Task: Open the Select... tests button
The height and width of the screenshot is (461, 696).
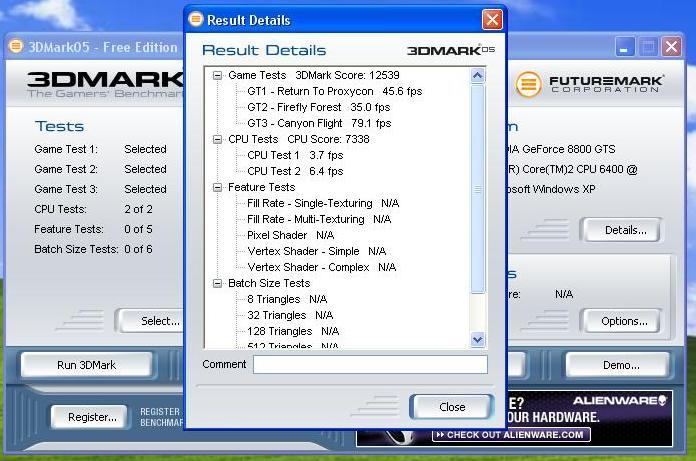Action: 151,321
